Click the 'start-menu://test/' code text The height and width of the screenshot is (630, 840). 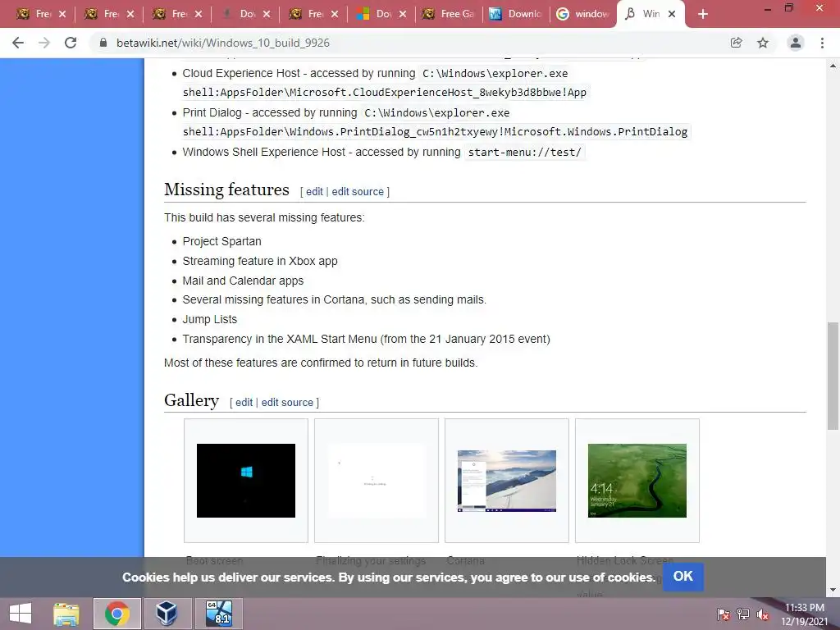[524, 152]
